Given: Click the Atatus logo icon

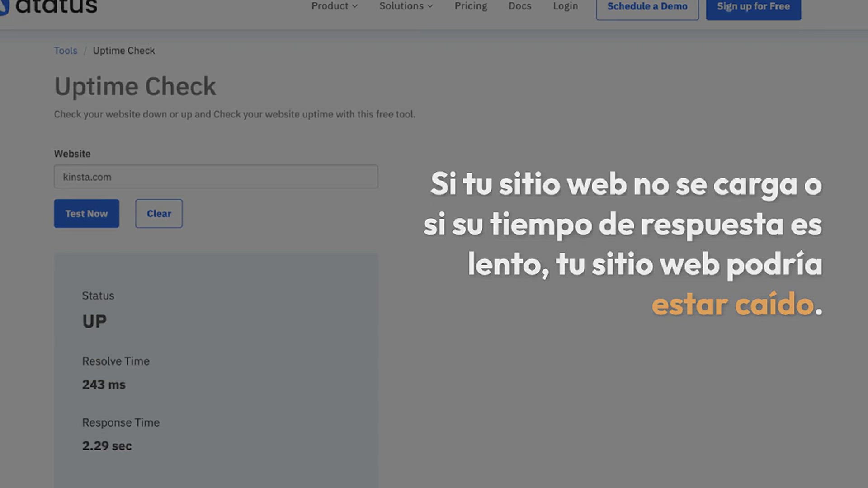Looking at the screenshot, I should (4, 7).
